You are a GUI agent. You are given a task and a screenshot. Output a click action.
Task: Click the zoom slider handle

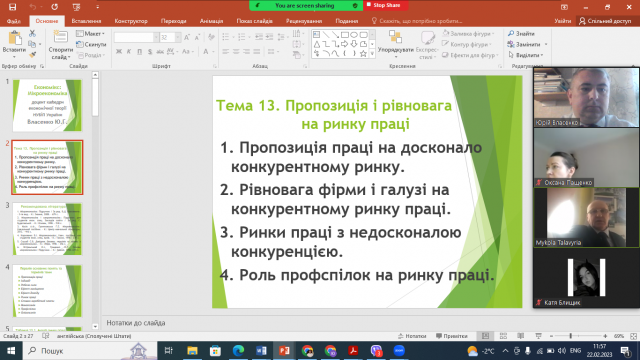tap(571, 336)
